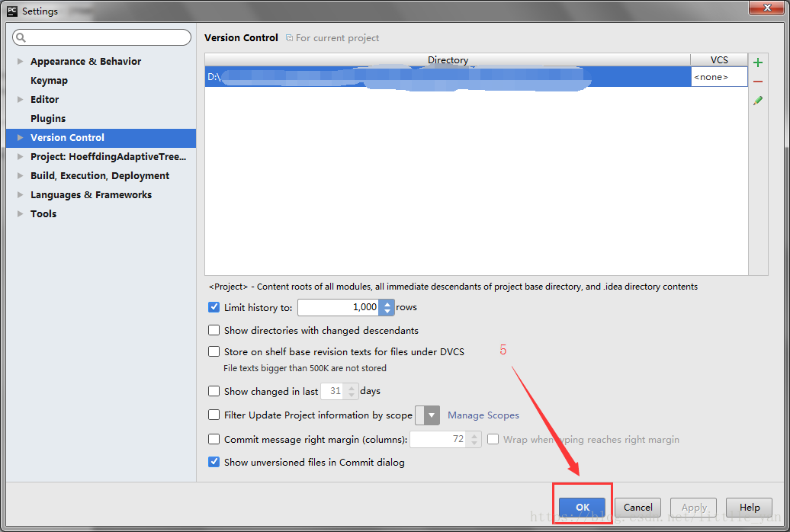Edit the VCS mapping with pencil icon
This screenshot has width=790, height=532.
pyautogui.click(x=758, y=101)
